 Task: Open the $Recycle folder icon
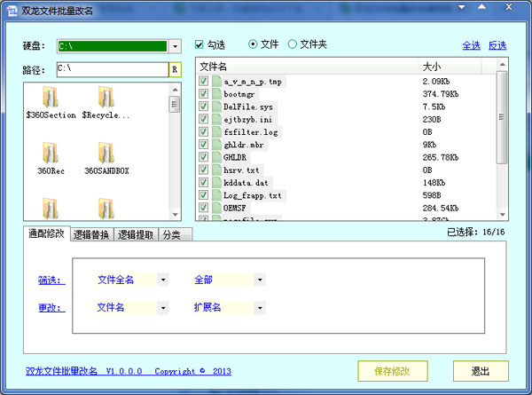coord(106,97)
